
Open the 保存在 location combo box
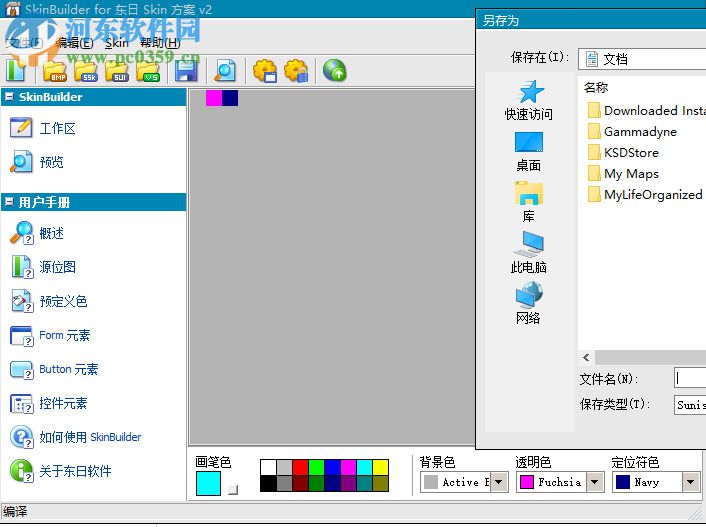click(x=642, y=59)
